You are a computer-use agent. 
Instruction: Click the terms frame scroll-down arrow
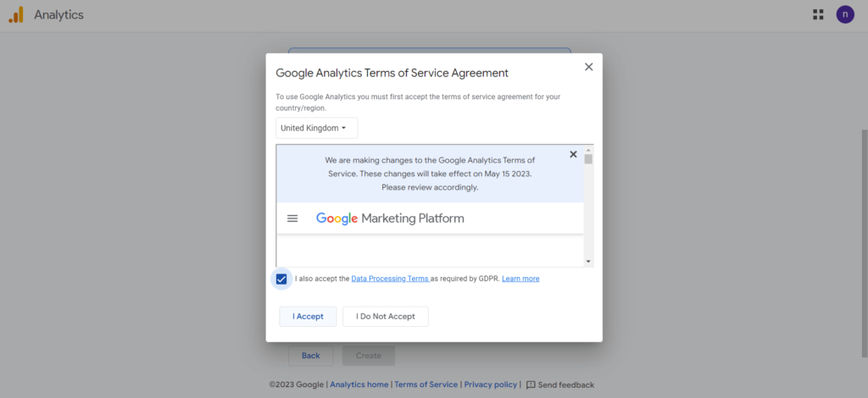[588, 262]
